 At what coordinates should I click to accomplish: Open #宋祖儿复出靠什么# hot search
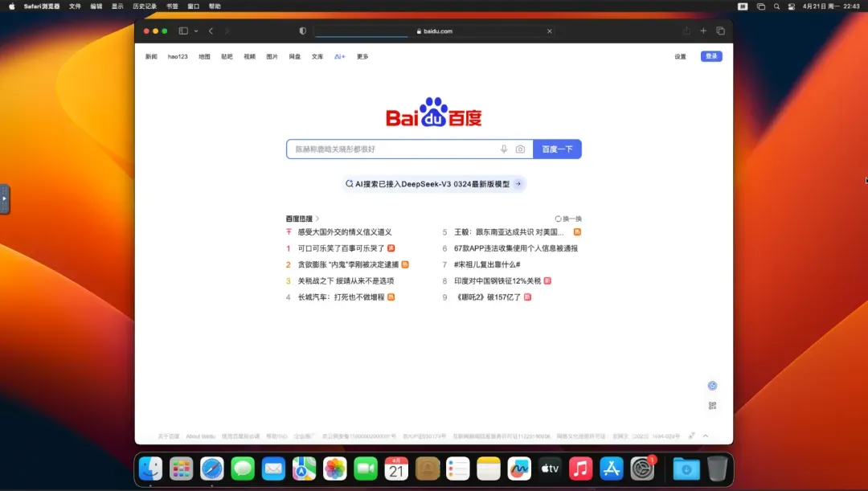pyautogui.click(x=487, y=264)
